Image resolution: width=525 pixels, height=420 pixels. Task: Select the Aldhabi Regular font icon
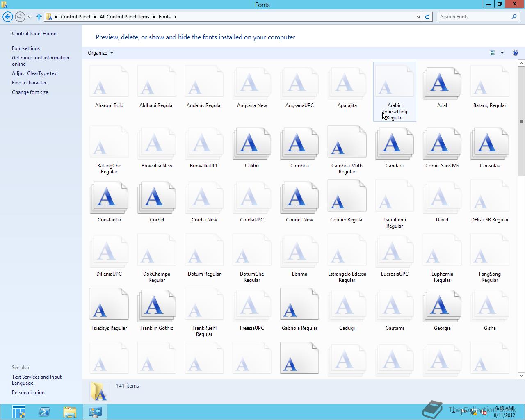157,82
